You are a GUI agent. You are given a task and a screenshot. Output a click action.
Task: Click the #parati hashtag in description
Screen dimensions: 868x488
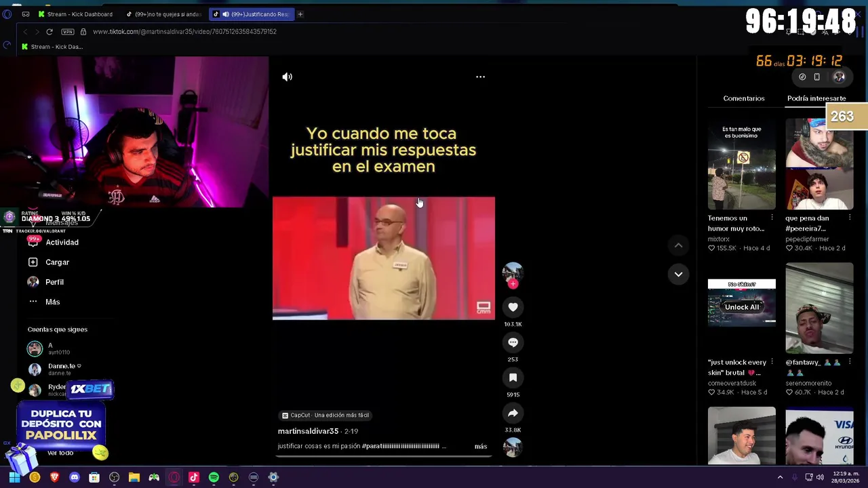[400, 446]
